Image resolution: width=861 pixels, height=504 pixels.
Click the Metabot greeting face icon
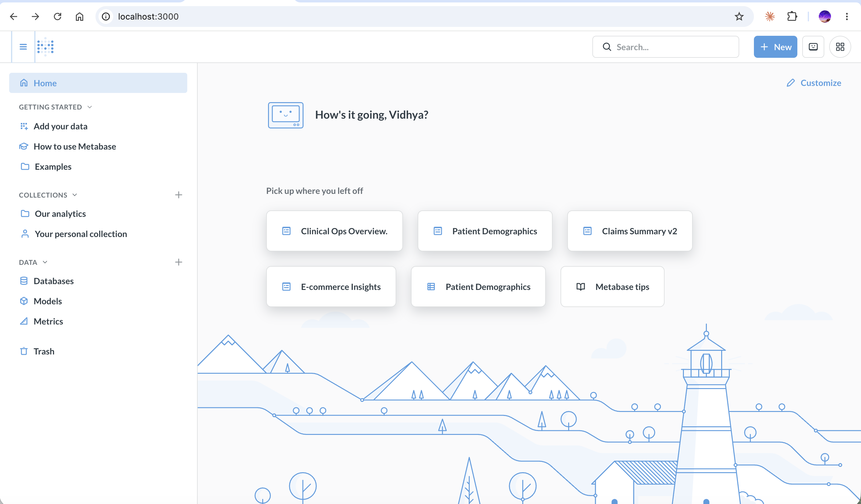pos(286,115)
